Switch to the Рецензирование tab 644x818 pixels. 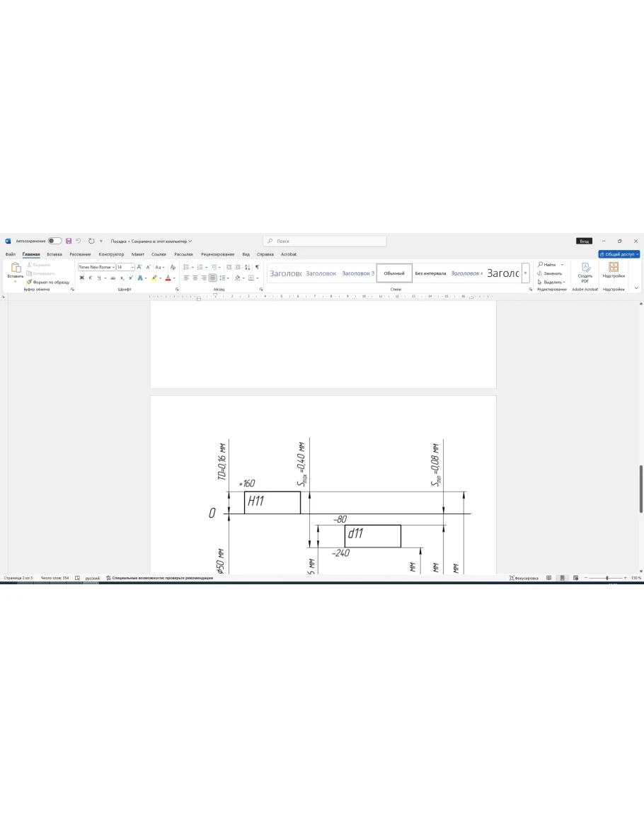[x=217, y=254]
